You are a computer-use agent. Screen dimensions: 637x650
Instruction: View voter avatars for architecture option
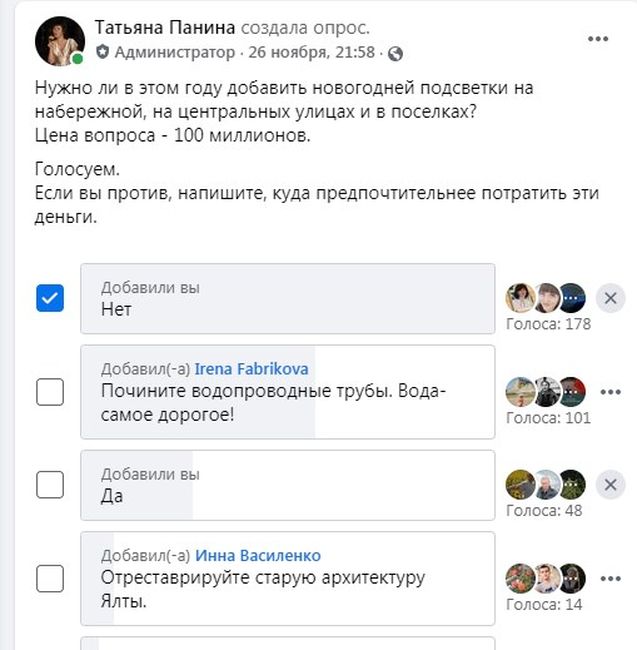point(545,578)
